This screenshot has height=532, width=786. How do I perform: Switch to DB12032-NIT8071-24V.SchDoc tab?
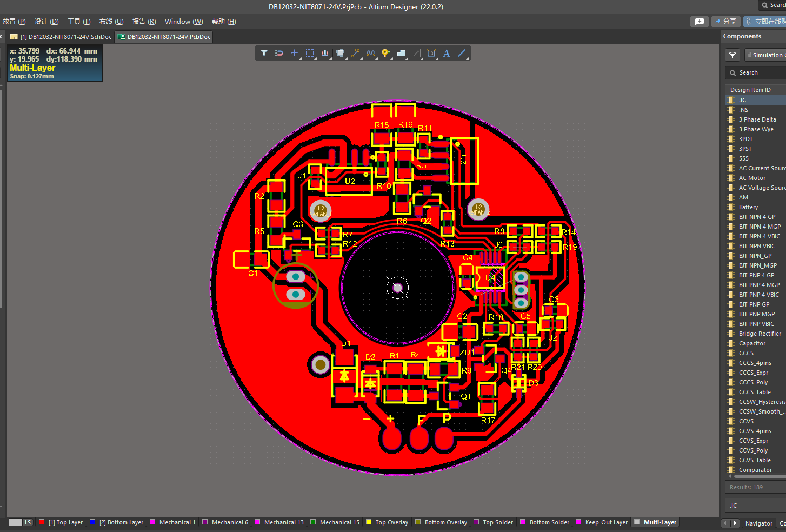[61, 37]
